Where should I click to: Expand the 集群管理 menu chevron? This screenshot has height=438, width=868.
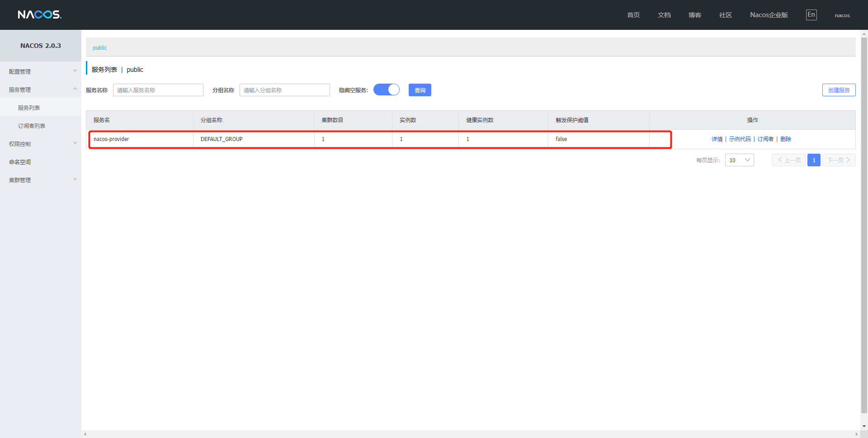(75, 179)
